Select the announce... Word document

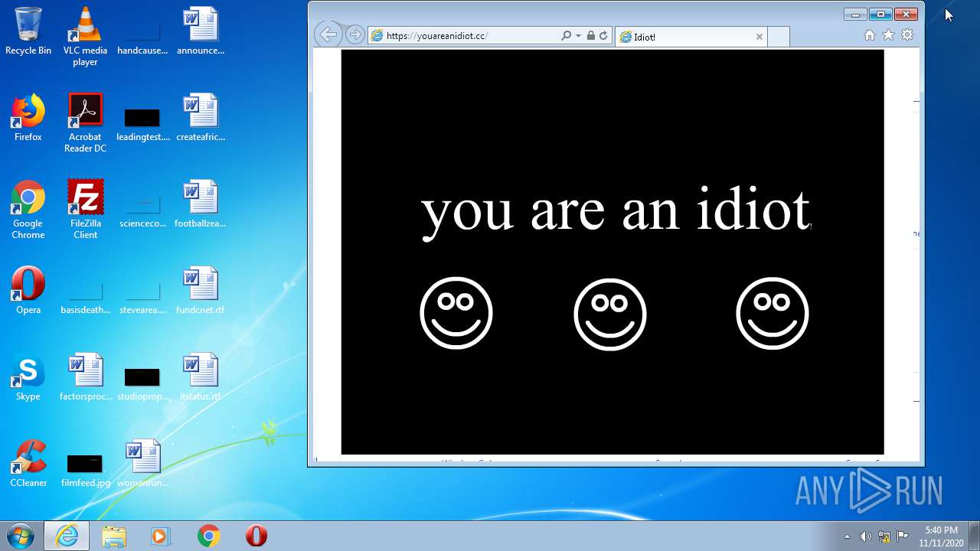click(201, 32)
